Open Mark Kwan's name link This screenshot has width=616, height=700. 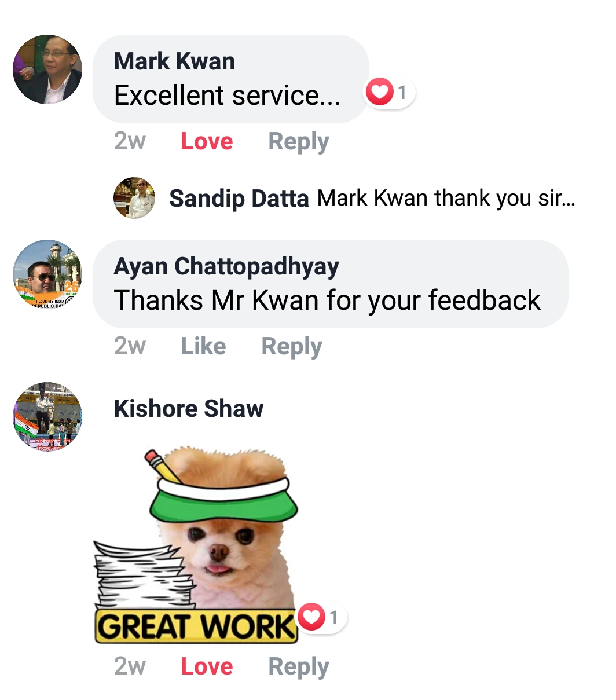pos(174,61)
